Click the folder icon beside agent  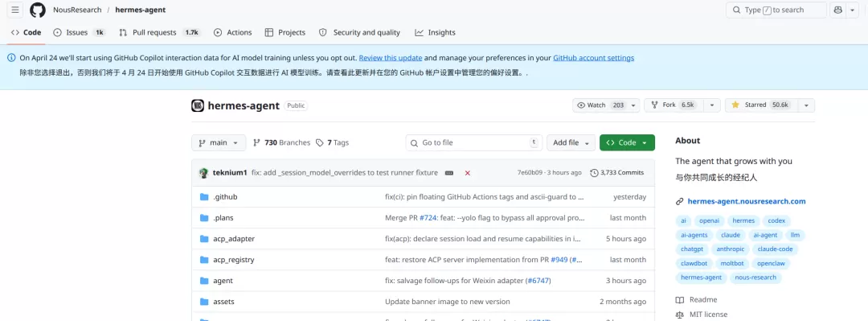203,281
